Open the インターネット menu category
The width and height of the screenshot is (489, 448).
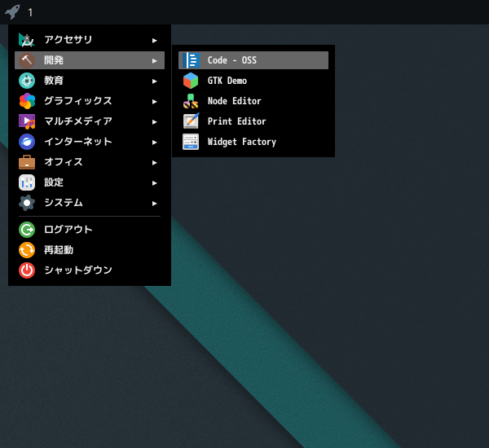[90, 142]
